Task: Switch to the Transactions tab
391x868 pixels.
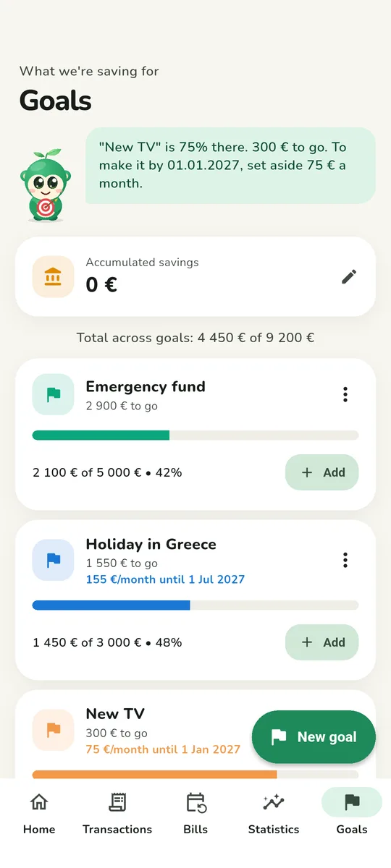Action: click(x=117, y=813)
